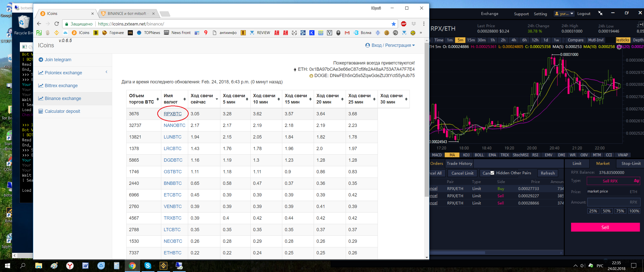Open the TOPNews bookmark
Viewport: 644px width, 272px height.
point(148,33)
